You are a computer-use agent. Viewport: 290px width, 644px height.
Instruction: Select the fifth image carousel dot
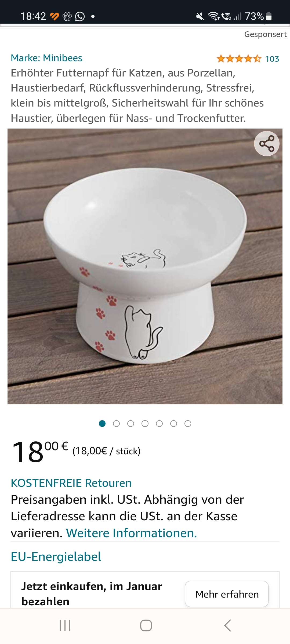159,423
